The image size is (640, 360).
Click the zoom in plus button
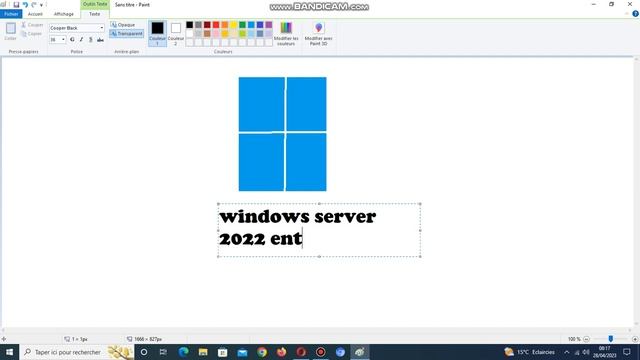coord(635,339)
